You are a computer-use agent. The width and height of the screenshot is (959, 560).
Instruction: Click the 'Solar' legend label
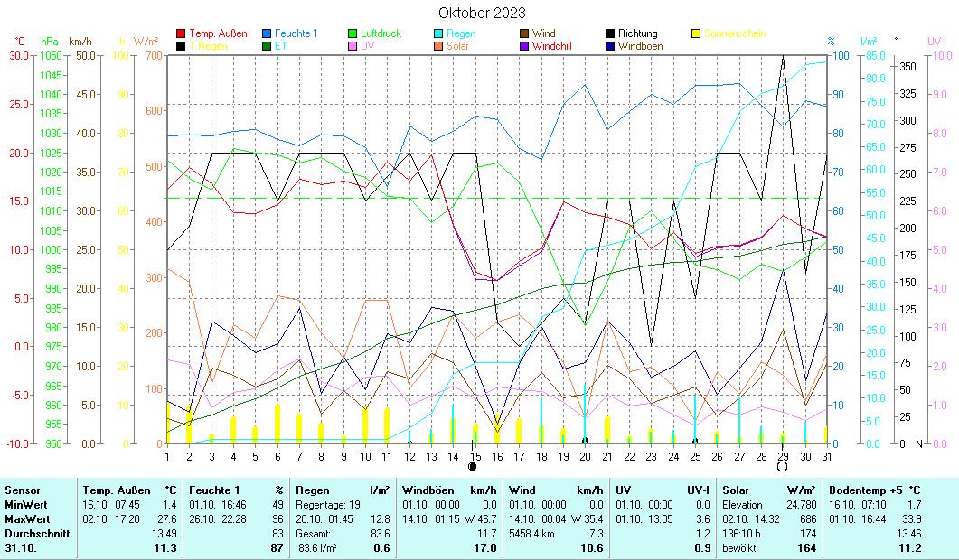[x=457, y=46]
